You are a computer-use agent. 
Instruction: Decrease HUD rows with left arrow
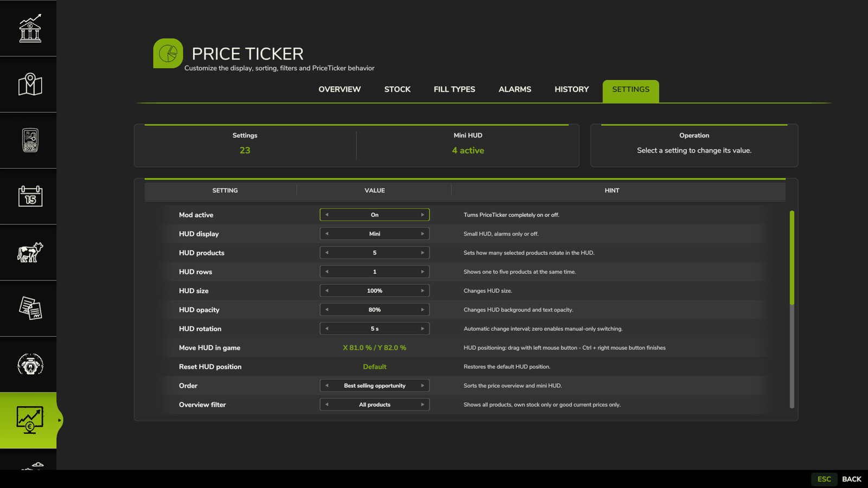click(327, 272)
